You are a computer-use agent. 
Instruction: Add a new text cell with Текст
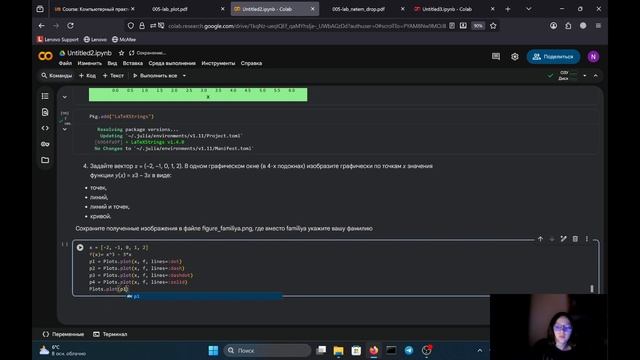point(113,76)
